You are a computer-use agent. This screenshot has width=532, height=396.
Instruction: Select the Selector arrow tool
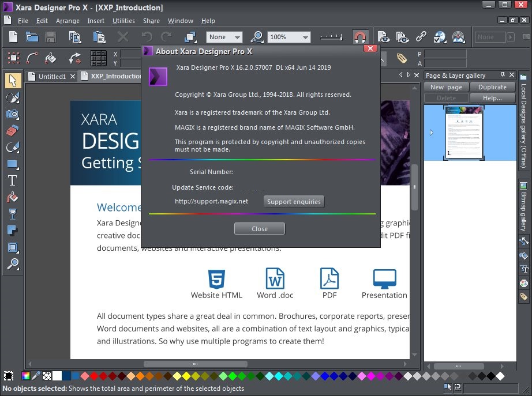[x=13, y=81]
